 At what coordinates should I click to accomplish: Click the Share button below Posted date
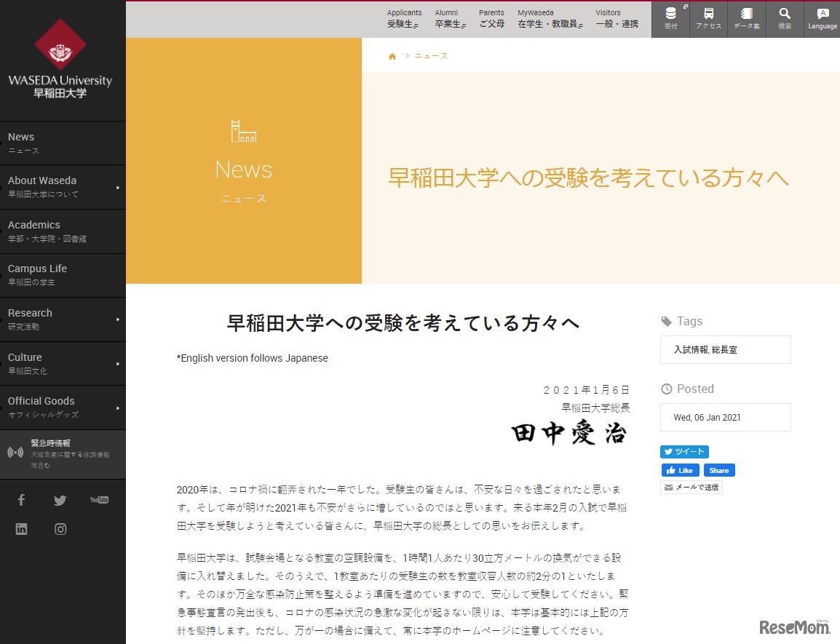pos(719,470)
